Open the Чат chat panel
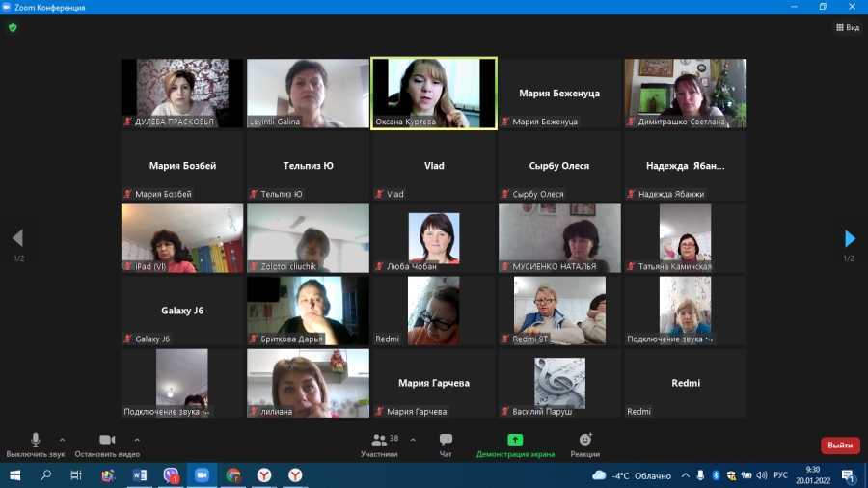 click(446, 445)
